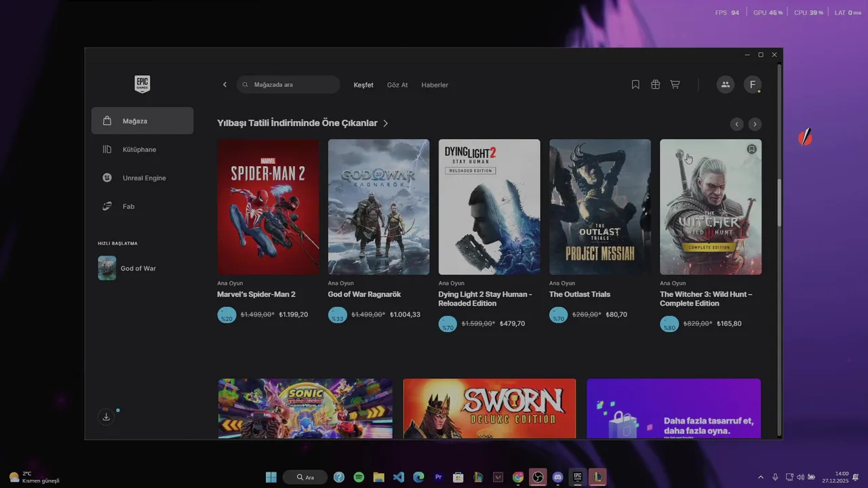Click the Mağazada ara search field
This screenshot has width=868, height=488.
[288, 85]
